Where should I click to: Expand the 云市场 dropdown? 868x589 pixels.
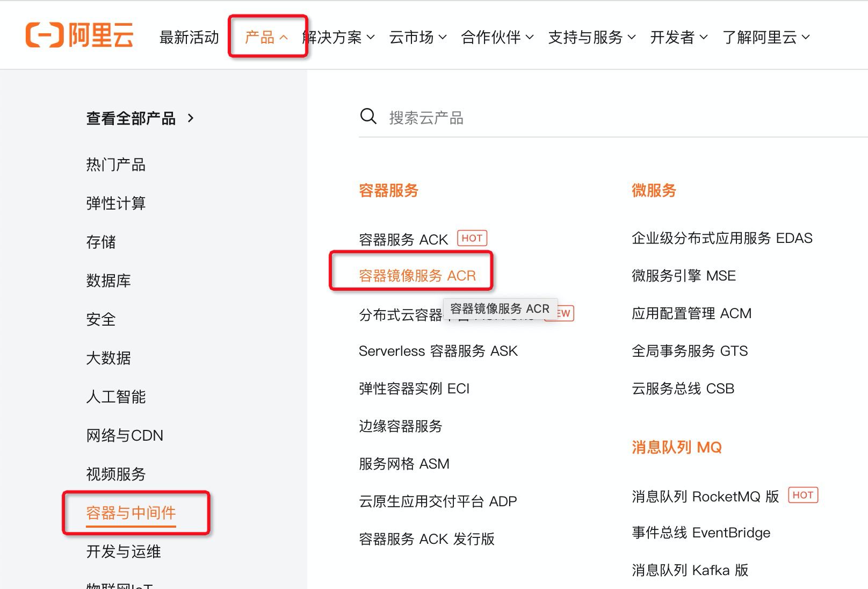(x=418, y=37)
